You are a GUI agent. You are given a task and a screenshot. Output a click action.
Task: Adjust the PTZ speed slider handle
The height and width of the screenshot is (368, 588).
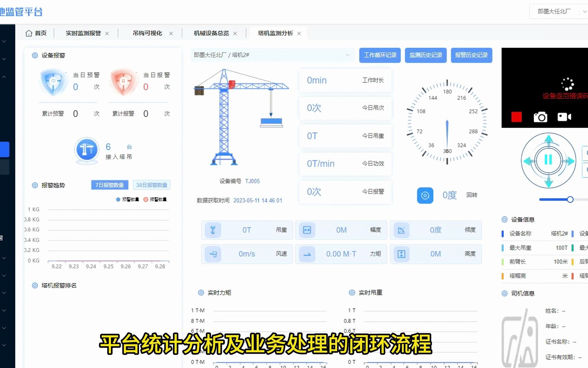[x=570, y=199]
